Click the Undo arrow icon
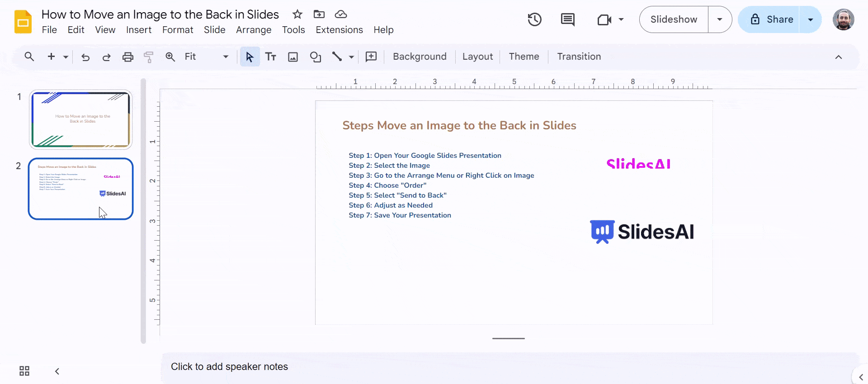Screen dimensions: 868x384 [85, 57]
